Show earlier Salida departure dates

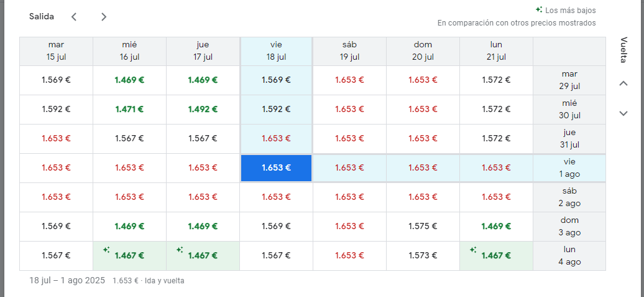(74, 17)
